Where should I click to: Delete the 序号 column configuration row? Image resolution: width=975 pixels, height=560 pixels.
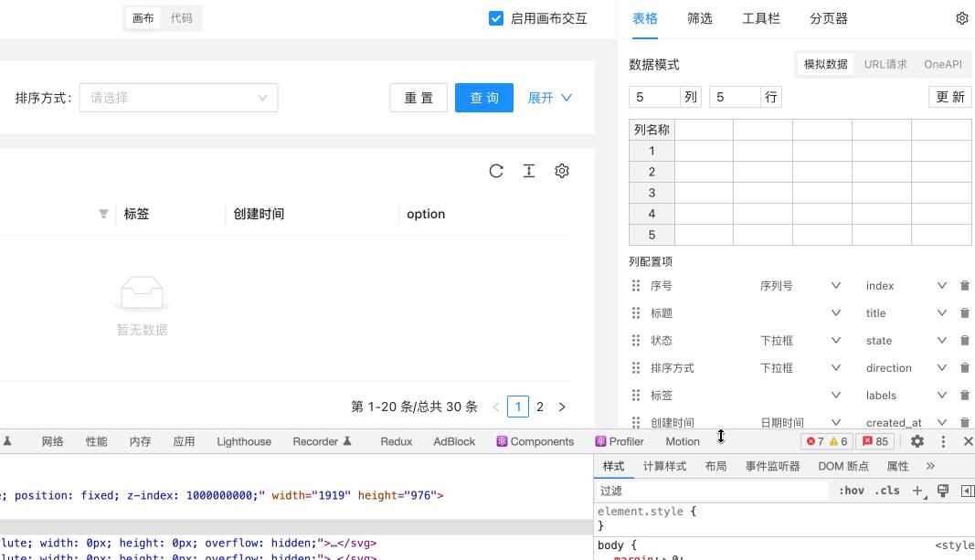click(965, 285)
